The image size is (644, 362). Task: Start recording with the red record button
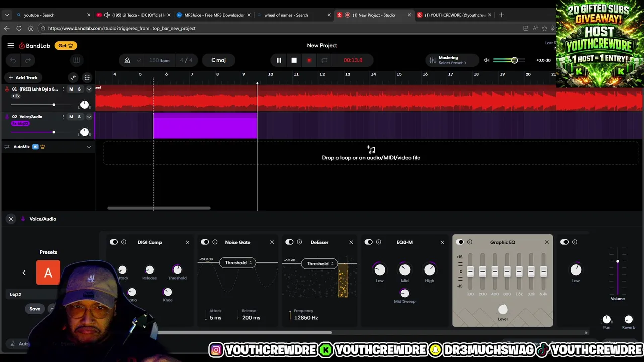pos(309,60)
